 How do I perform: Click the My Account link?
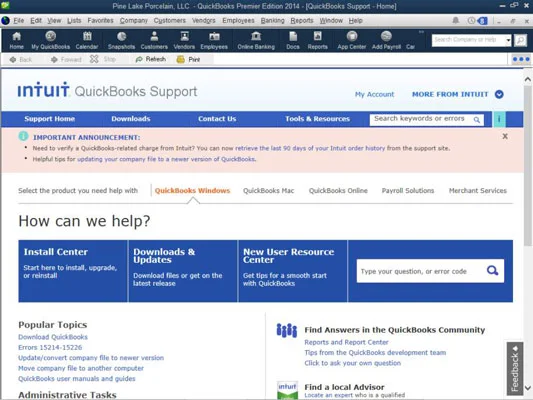pos(374,94)
